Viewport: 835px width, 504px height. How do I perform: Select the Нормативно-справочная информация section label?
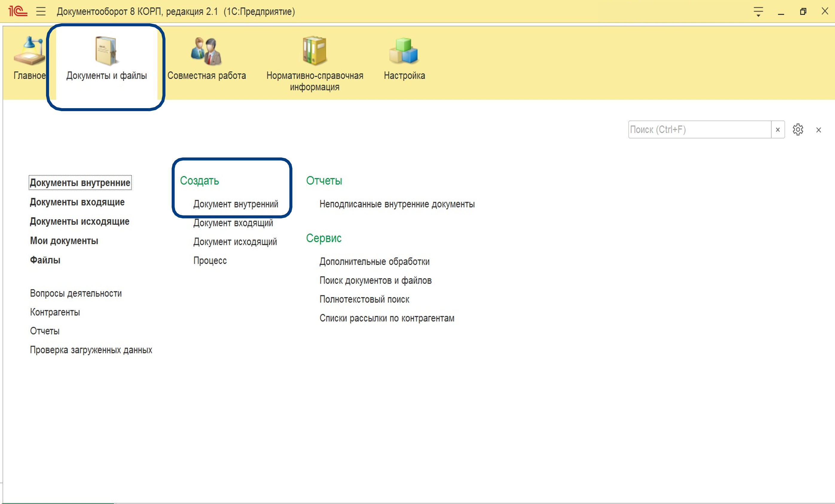point(315,81)
